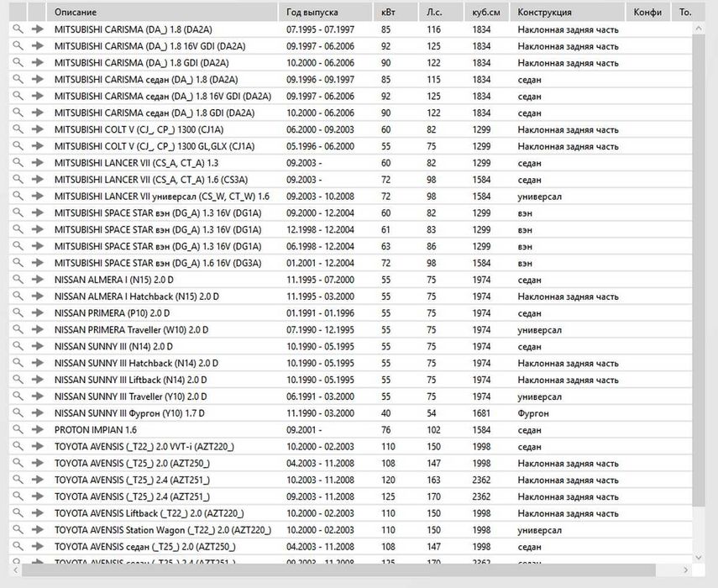Click the vertical scrollbar thumb
This screenshot has height=588, width=718.
tap(699, 270)
